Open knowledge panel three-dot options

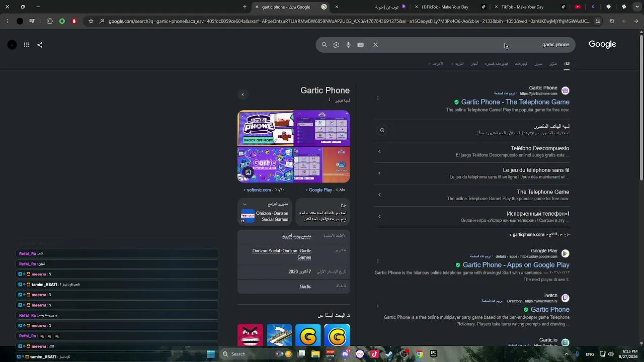(330, 100)
